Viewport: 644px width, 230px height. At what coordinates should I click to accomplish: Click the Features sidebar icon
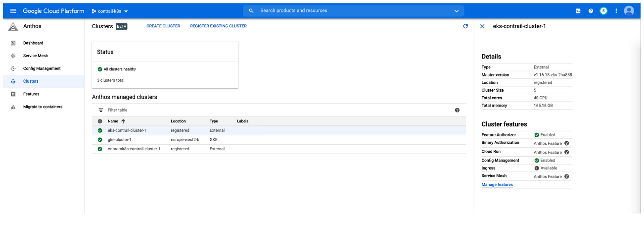click(13, 94)
